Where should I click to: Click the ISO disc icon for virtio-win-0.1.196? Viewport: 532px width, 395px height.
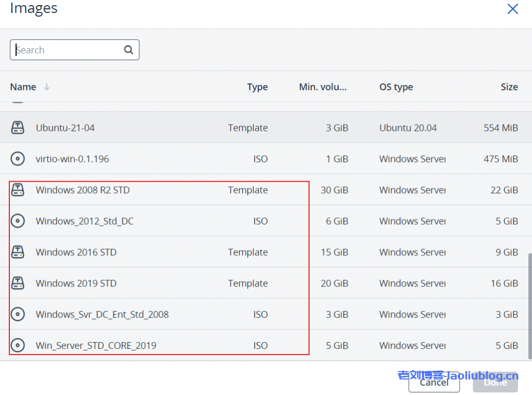click(18, 159)
